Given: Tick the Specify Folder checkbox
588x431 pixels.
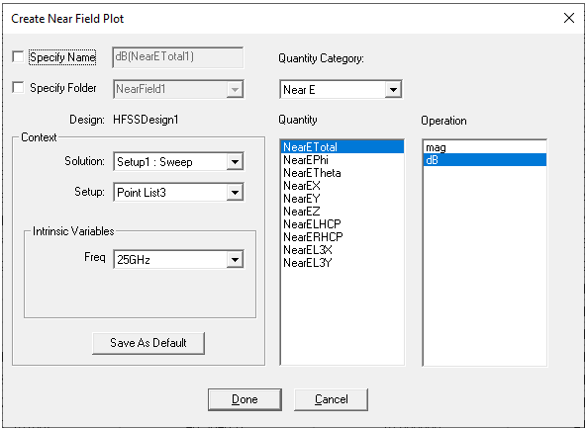Looking at the screenshot, I should point(18,87).
